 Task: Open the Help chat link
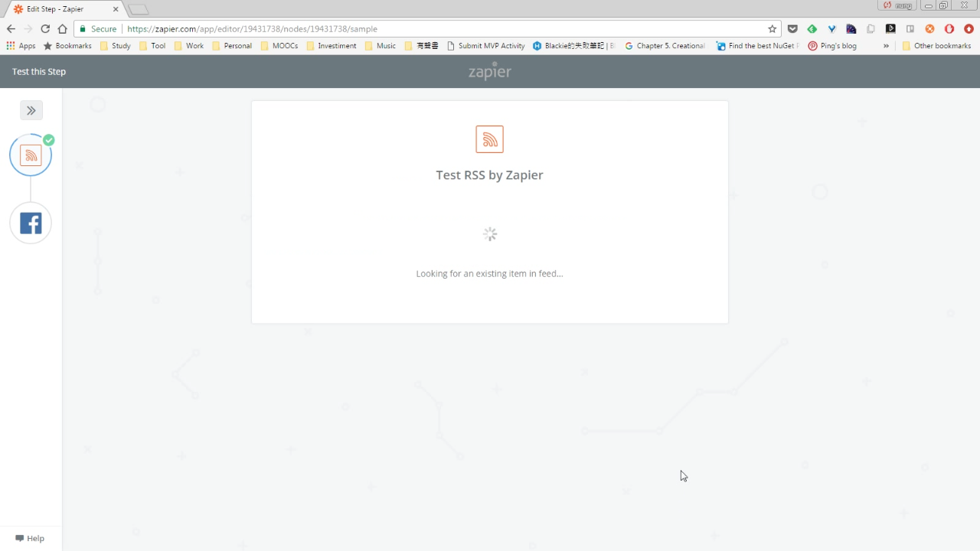pyautogui.click(x=30, y=538)
